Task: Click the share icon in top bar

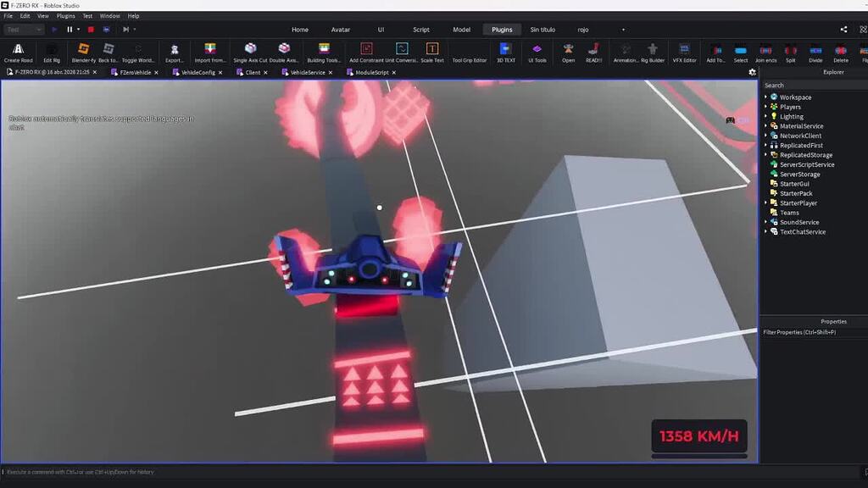Action: click(x=843, y=30)
